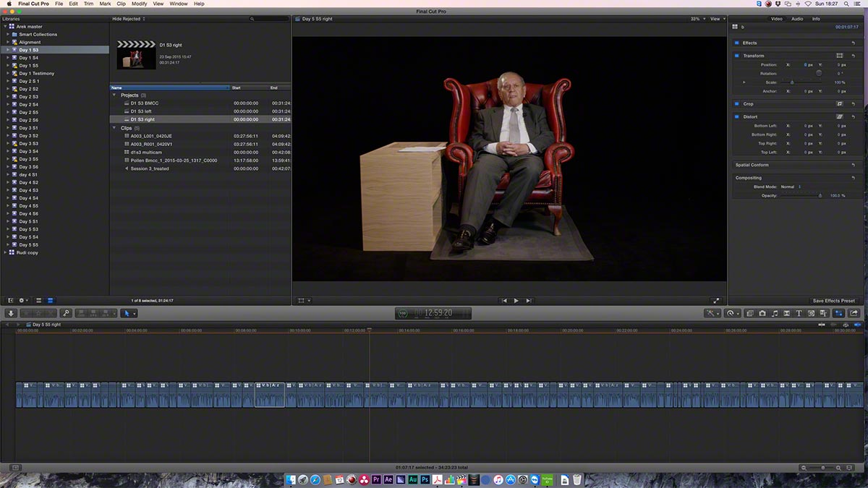This screenshot has width=868, height=488.
Task: Open the Modify menu
Action: [x=139, y=4]
